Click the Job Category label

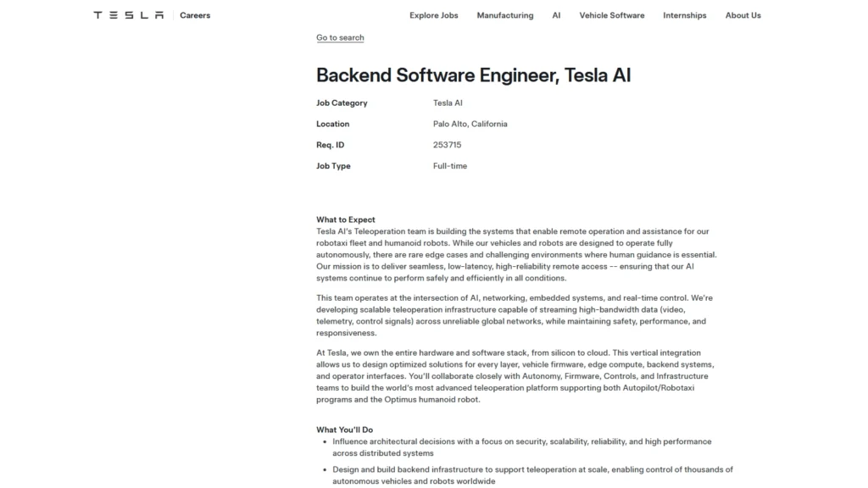pyautogui.click(x=342, y=103)
